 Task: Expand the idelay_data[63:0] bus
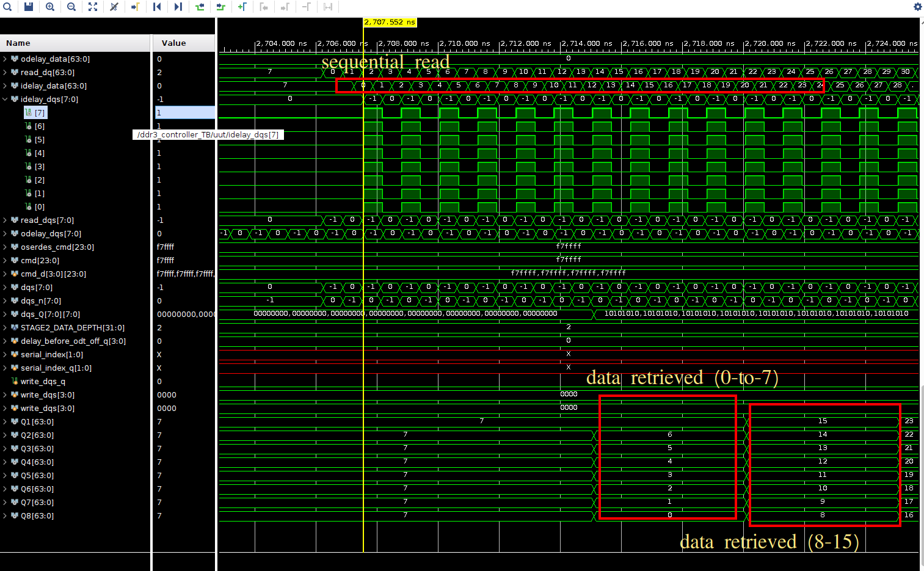(x=5, y=86)
